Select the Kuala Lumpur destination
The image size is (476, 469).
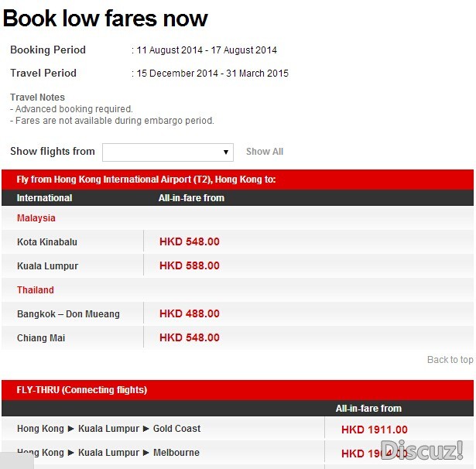coord(47,266)
